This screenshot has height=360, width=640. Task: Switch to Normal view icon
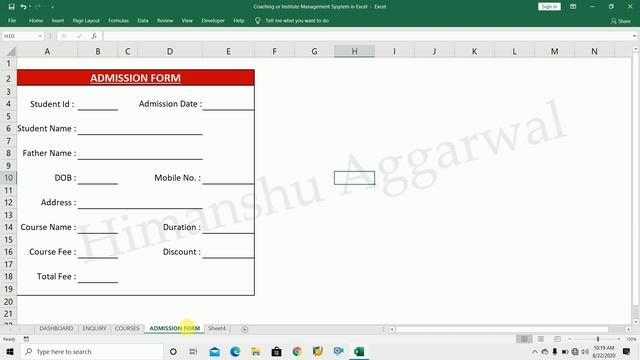coord(524,339)
